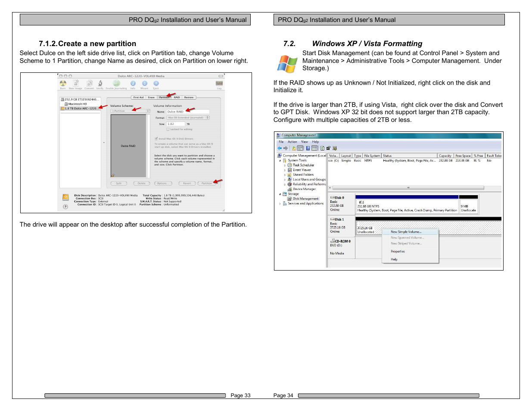Click the Burn icon in Disk Utility toolbar

coord(63,83)
